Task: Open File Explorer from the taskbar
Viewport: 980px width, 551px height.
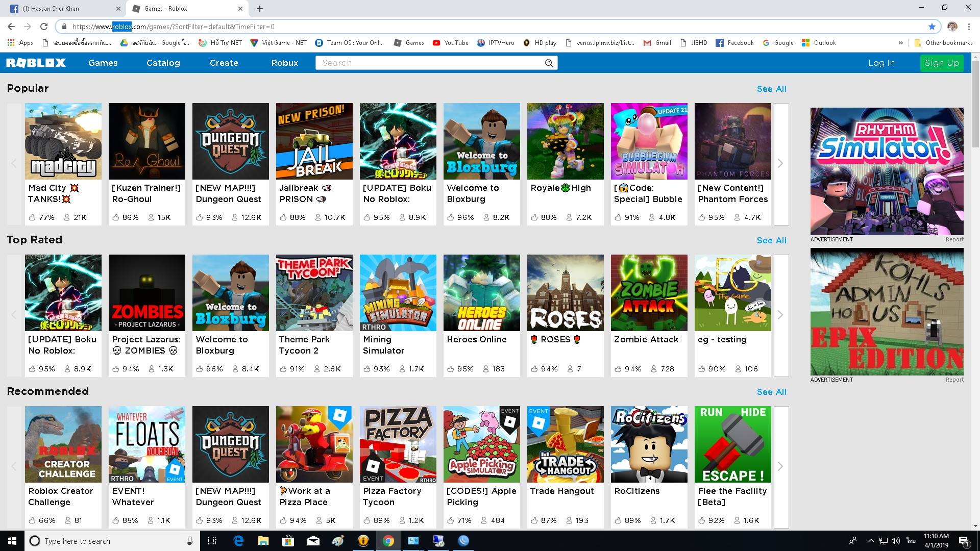Action: coord(263,541)
